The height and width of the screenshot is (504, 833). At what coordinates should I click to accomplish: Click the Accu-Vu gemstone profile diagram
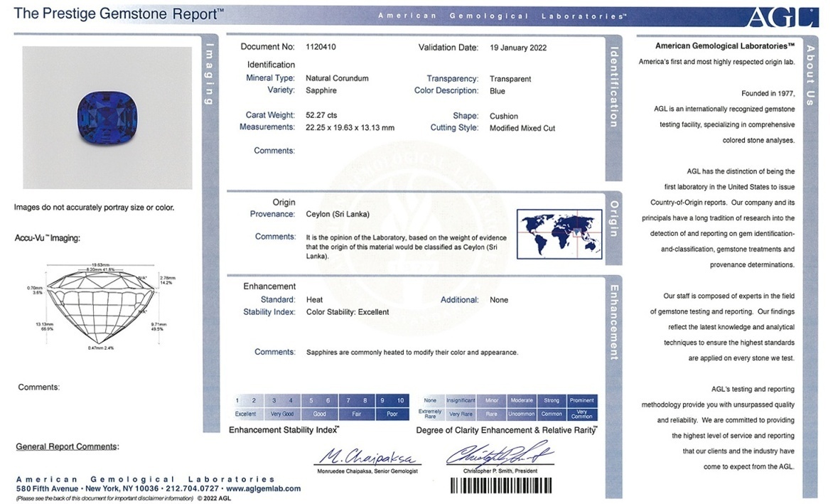[x=100, y=306]
